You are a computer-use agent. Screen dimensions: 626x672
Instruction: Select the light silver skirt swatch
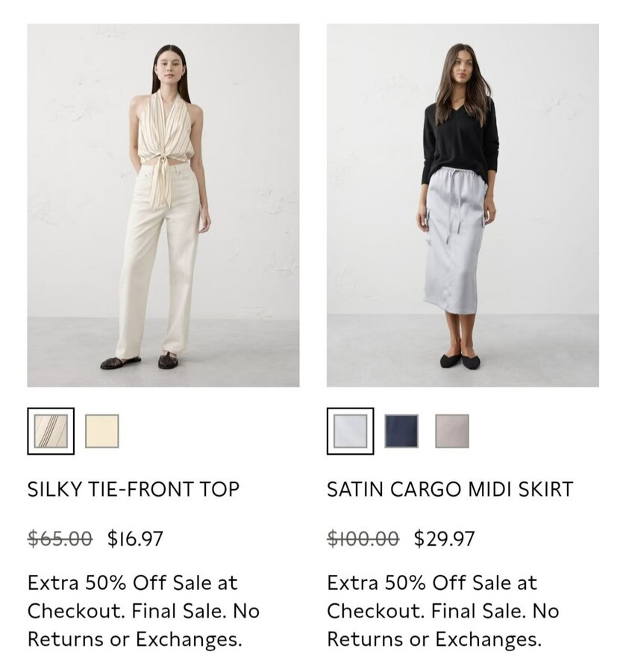tap(350, 431)
